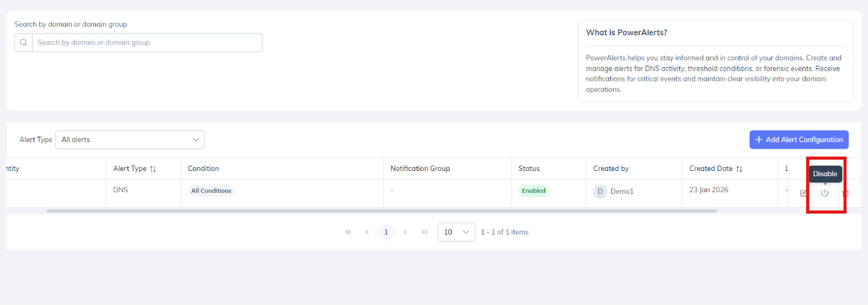Image resolution: width=868 pixels, height=305 pixels.
Task: Click the All Conditions tag
Action: [x=211, y=190]
